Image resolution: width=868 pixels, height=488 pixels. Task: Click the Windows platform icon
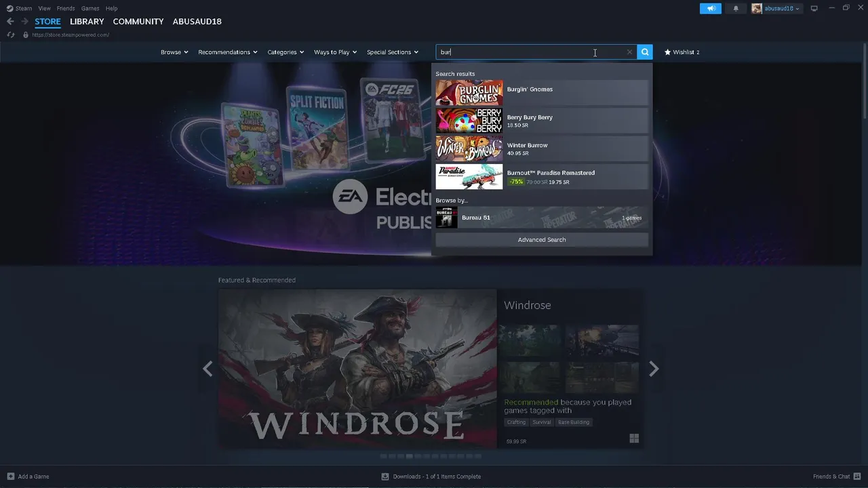click(634, 439)
